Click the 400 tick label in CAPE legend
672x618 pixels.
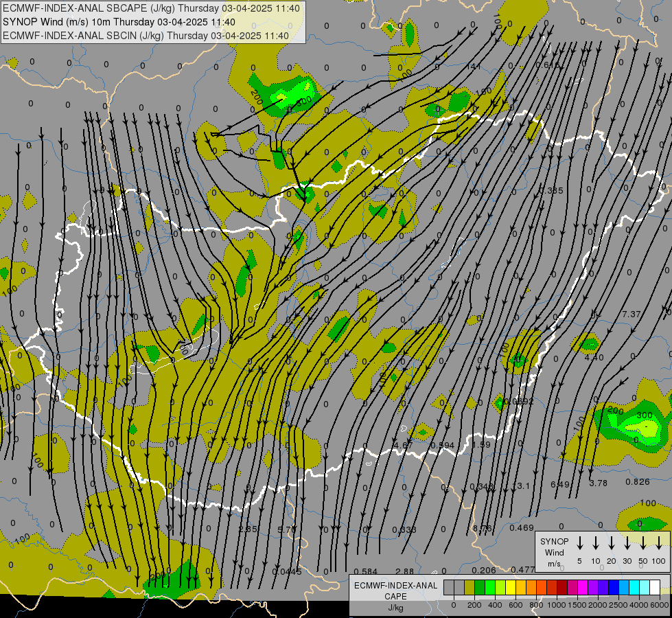[495, 605]
